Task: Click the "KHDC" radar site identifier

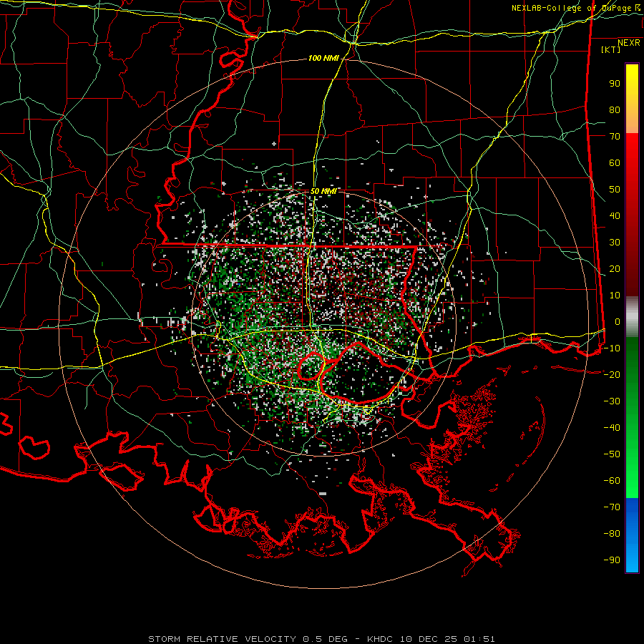Action: (380, 639)
